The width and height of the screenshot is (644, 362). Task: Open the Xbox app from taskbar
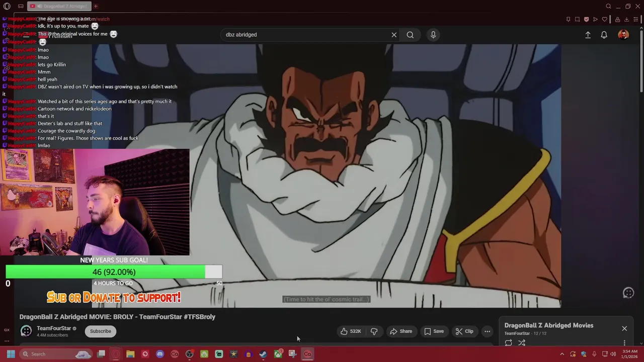point(278,354)
